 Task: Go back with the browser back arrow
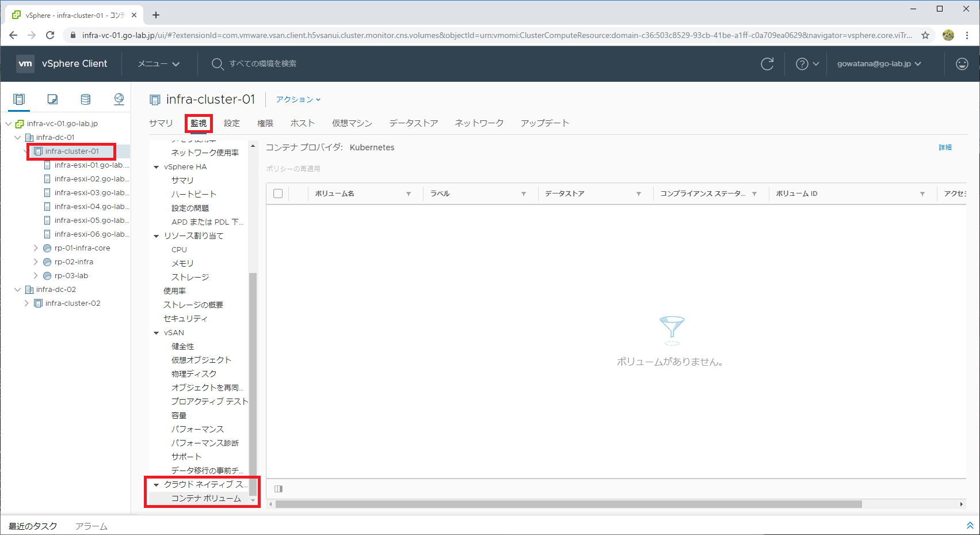13,35
